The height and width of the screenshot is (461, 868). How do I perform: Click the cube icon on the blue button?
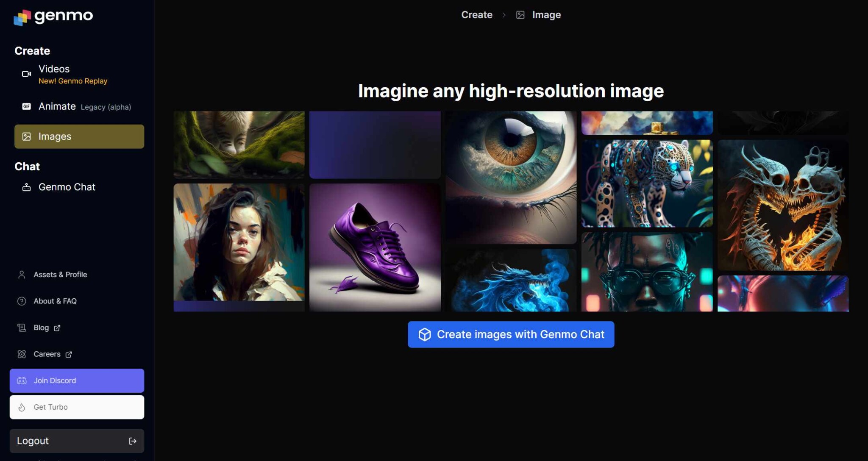tap(424, 334)
